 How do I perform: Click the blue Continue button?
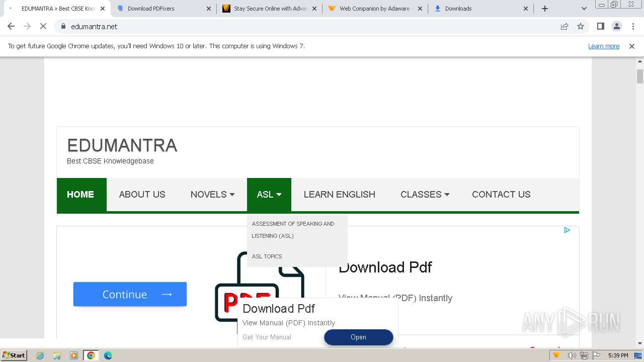click(130, 294)
